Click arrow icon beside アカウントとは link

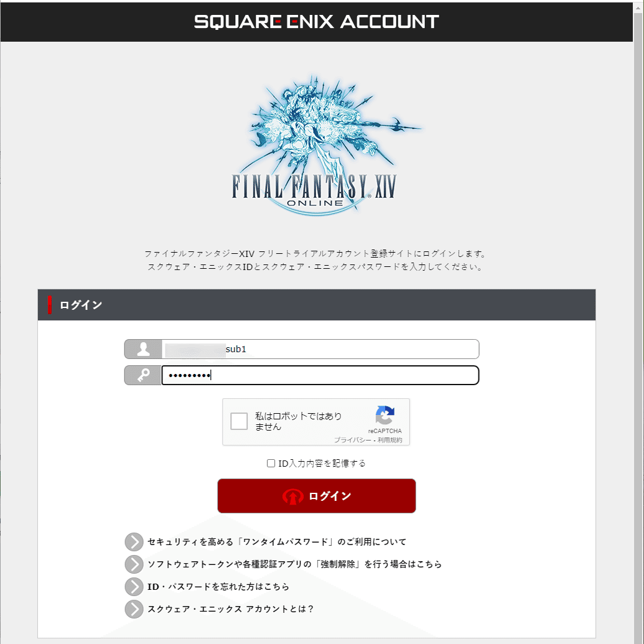(134, 609)
